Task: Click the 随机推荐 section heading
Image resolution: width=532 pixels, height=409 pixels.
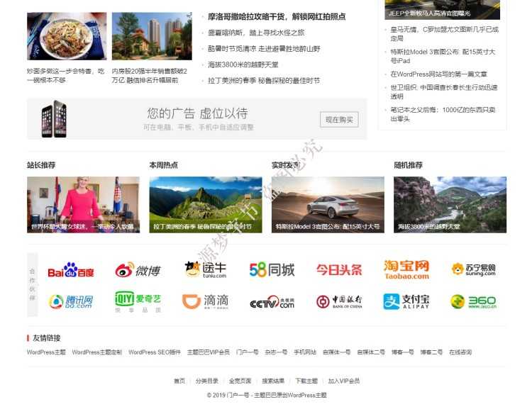Action: [x=408, y=165]
